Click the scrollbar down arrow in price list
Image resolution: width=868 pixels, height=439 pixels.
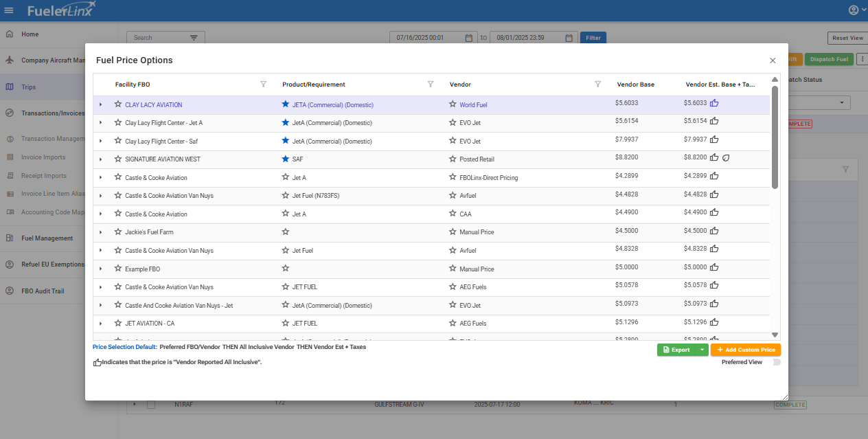click(775, 334)
